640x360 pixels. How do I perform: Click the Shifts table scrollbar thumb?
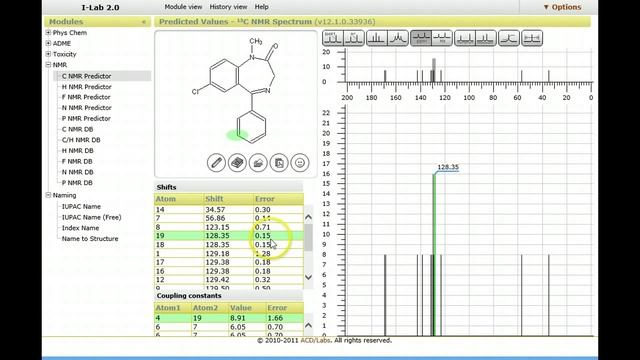click(309, 237)
